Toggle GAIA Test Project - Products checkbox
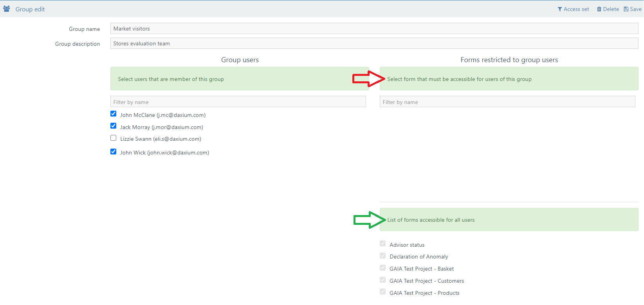 [383, 292]
